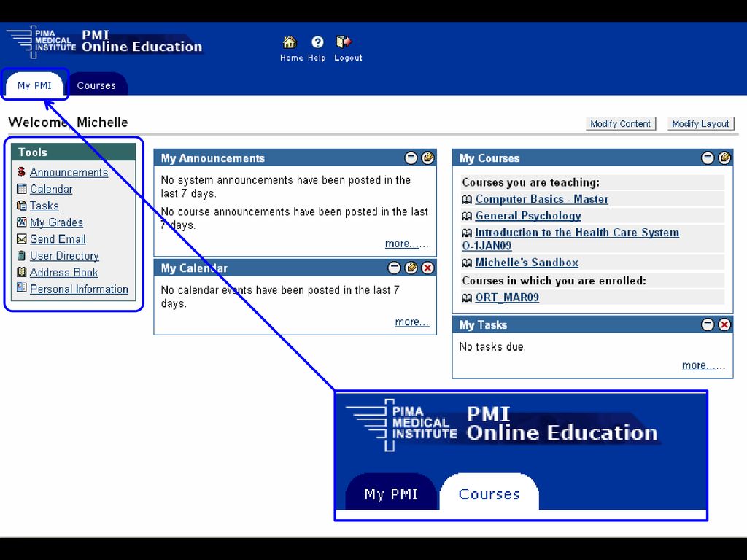The image size is (747, 560).
Task: Open the ORT_MAR09 enrolled course
Action: point(508,297)
